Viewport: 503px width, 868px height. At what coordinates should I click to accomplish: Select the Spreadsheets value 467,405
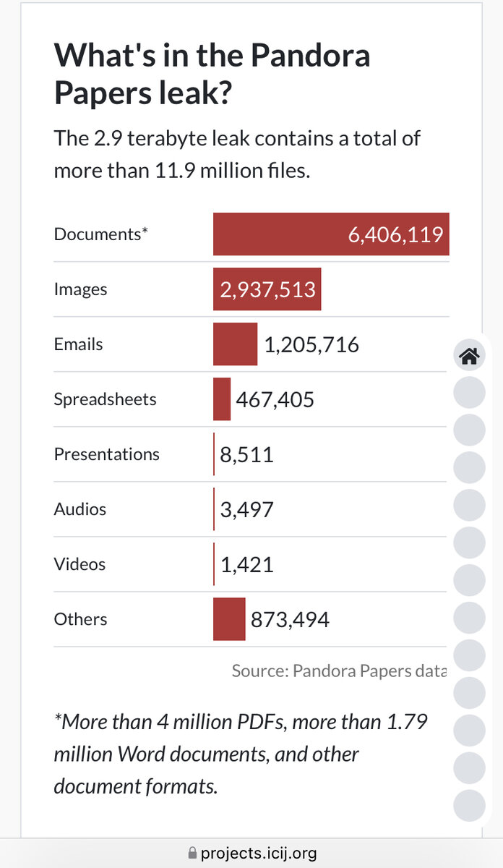tap(275, 400)
